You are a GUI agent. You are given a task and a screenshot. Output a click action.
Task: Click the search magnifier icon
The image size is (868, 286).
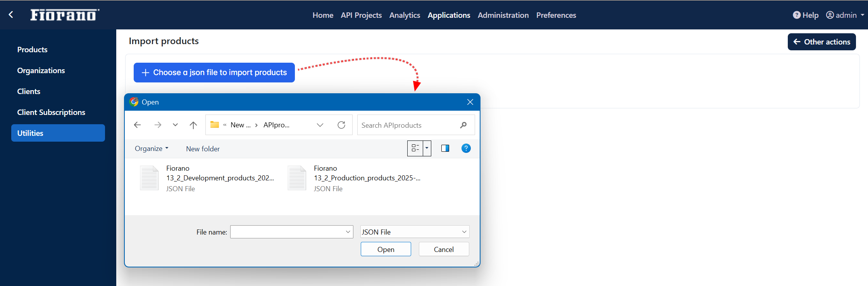(463, 125)
